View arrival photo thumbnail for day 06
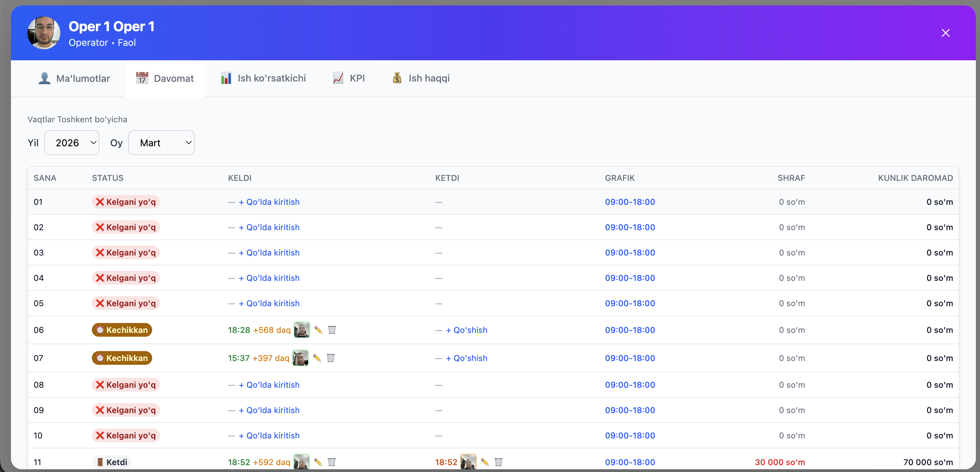Image resolution: width=980 pixels, height=472 pixels. [x=302, y=330]
